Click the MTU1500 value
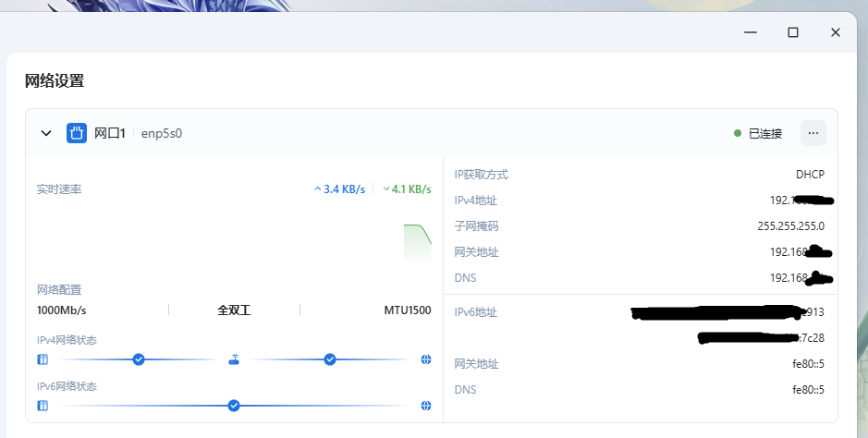Image resolution: width=868 pixels, height=438 pixels. 408,310
